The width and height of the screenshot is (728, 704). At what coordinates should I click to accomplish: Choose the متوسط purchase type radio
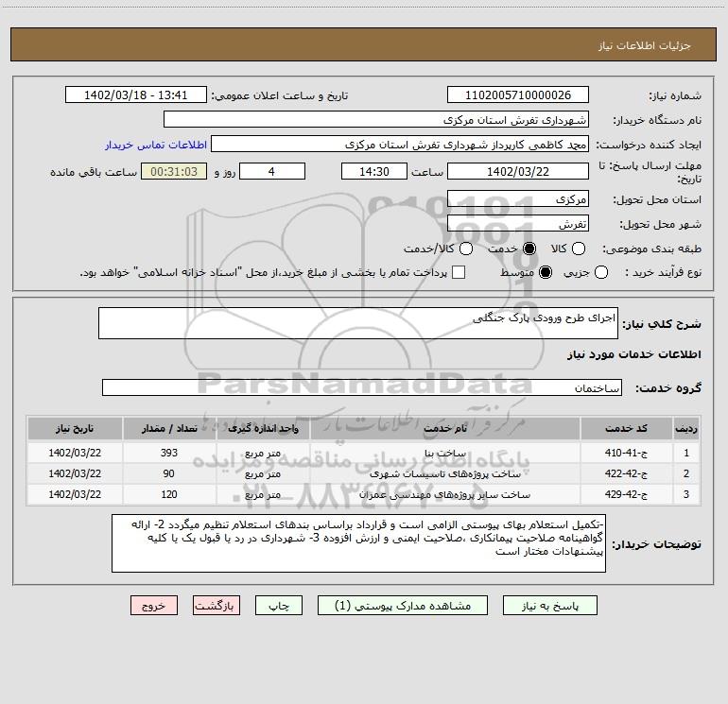tap(546, 272)
